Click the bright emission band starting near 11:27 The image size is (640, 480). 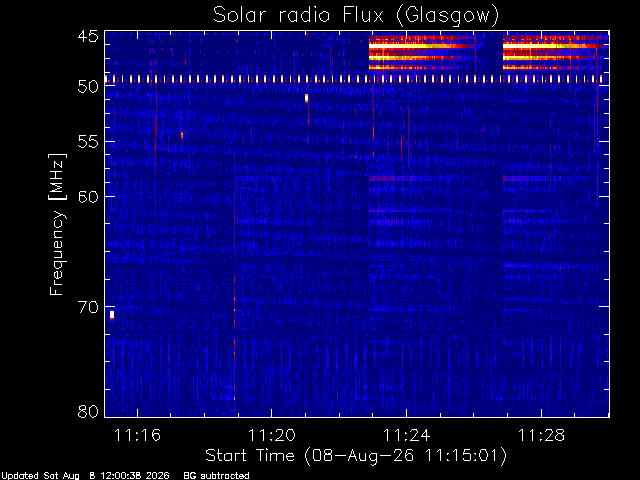coord(556,52)
